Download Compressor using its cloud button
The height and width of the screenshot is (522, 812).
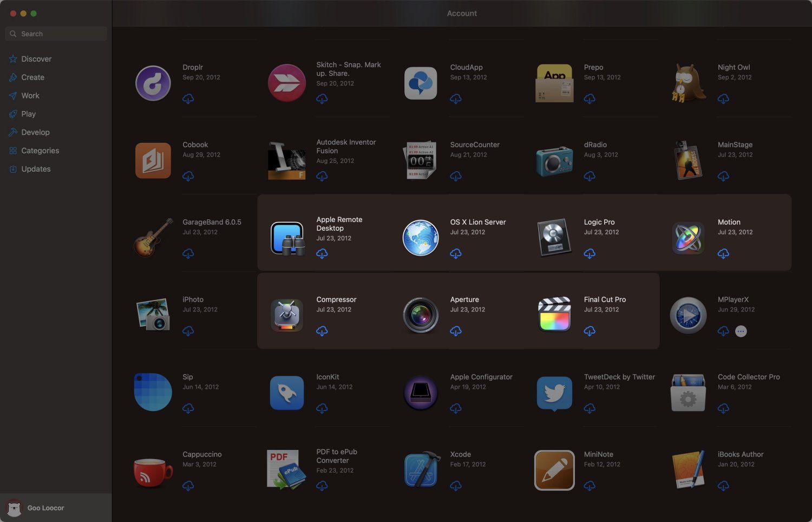pyautogui.click(x=322, y=331)
